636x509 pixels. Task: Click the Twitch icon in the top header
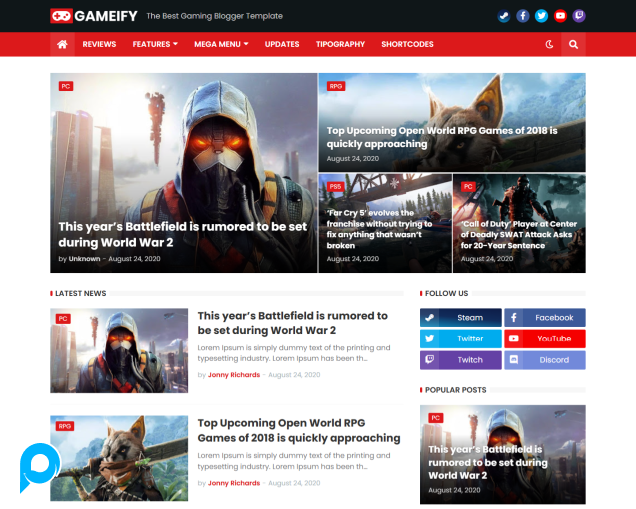pos(579,16)
